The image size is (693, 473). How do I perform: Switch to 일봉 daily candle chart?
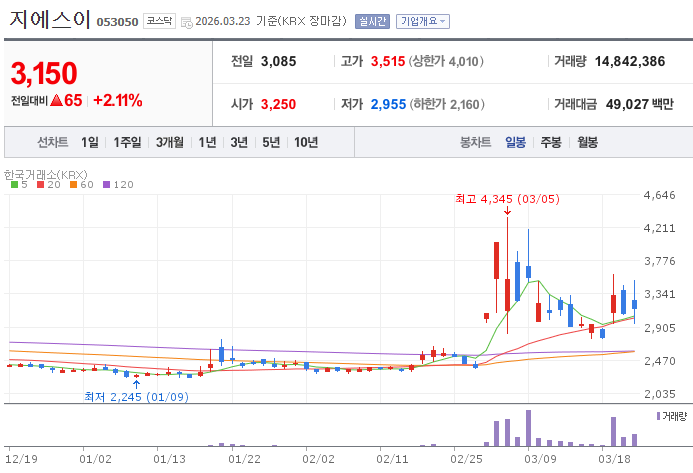(515, 142)
